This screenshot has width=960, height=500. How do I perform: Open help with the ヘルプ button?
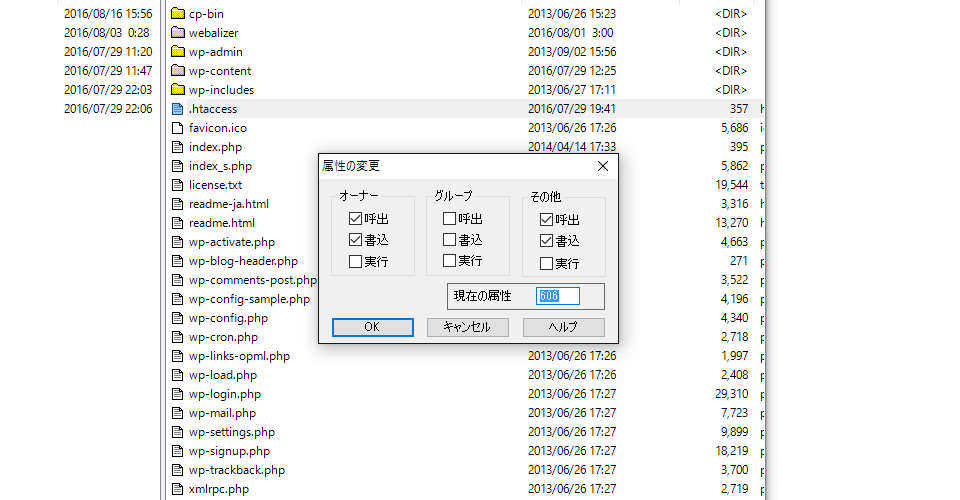click(563, 327)
